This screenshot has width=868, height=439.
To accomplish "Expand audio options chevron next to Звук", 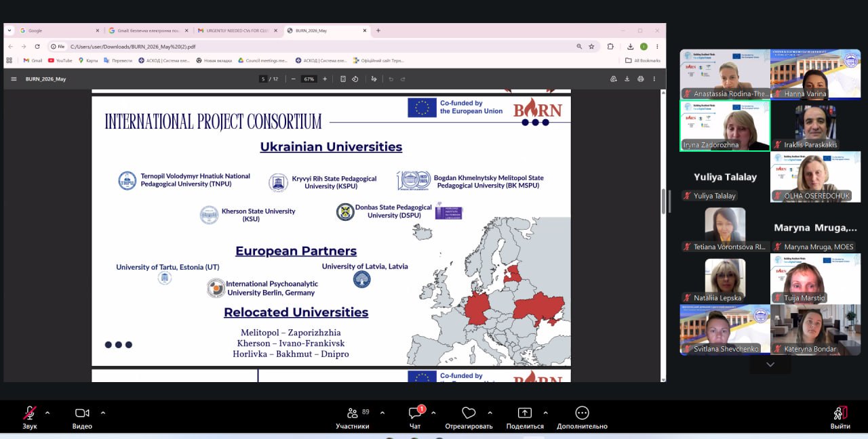I will [x=47, y=413].
